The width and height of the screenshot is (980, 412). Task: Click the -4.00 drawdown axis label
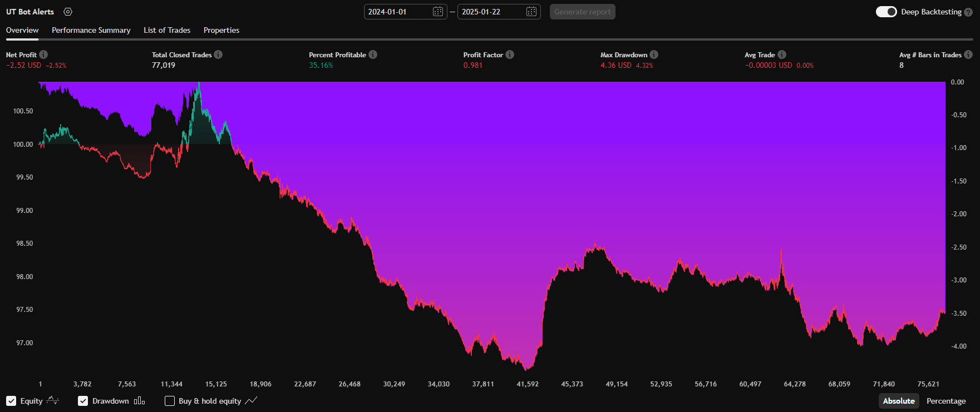(959, 346)
